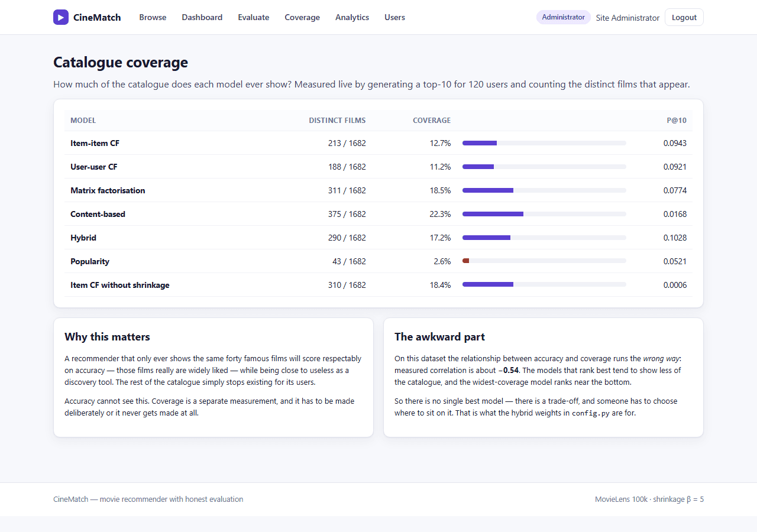Viewport: 757px width, 532px height.
Task: Click the 375 / 1682 distinct films value
Action: coord(347,214)
